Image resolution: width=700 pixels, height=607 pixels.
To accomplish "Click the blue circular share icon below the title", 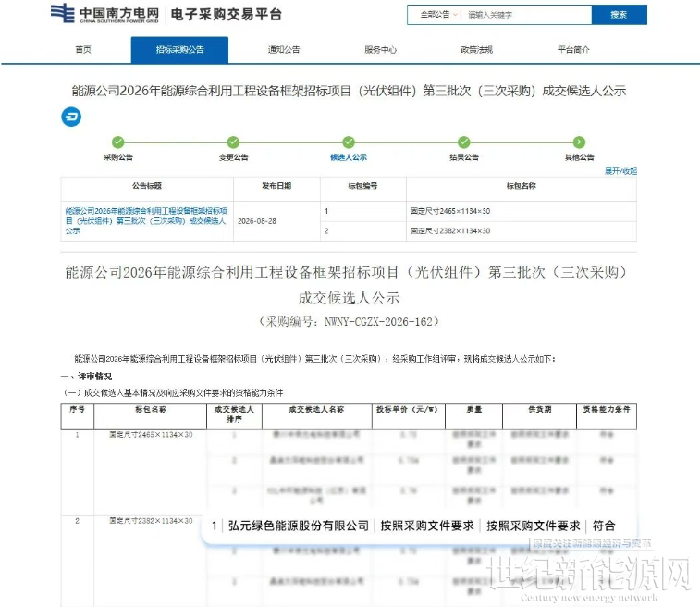I will 71,117.
